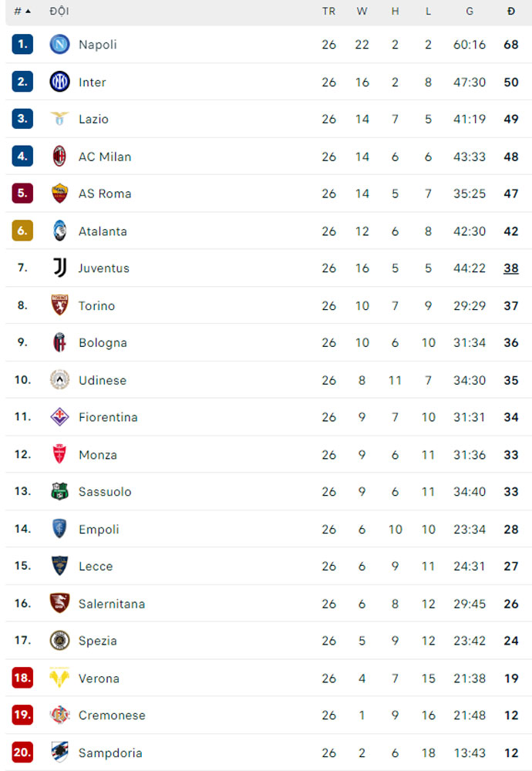
Task: Click the Inter club logo
Action: coord(59,82)
